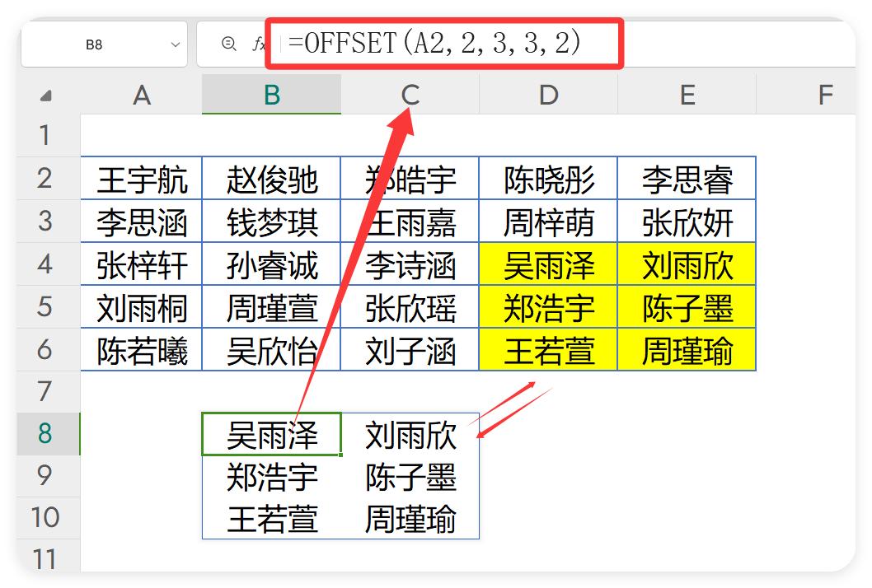
Task: Click cell containing 钱梦琪
Action: click(271, 222)
